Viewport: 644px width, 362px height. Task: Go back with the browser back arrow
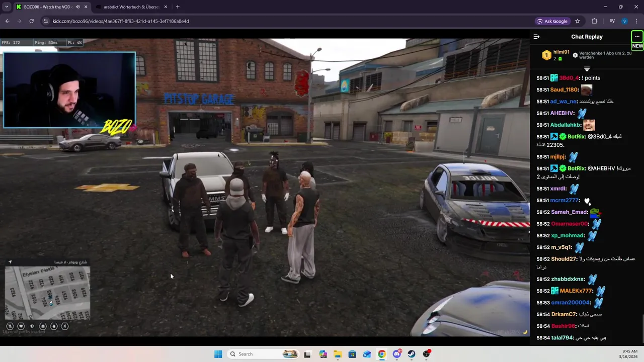pyautogui.click(x=7, y=21)
